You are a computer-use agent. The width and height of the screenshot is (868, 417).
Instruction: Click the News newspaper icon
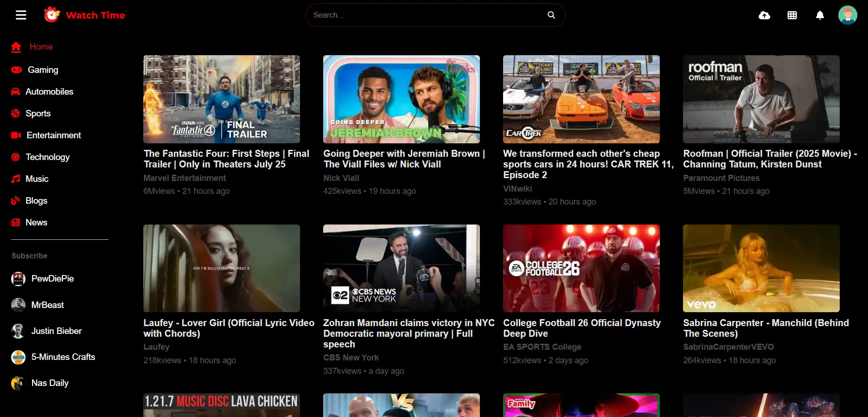(x=15, y=222)
